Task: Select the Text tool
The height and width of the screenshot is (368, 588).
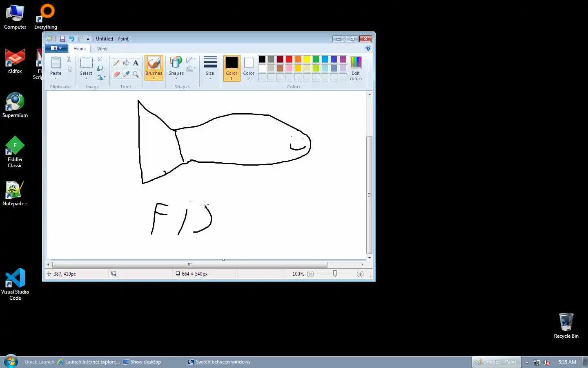Action: [136, 63]
